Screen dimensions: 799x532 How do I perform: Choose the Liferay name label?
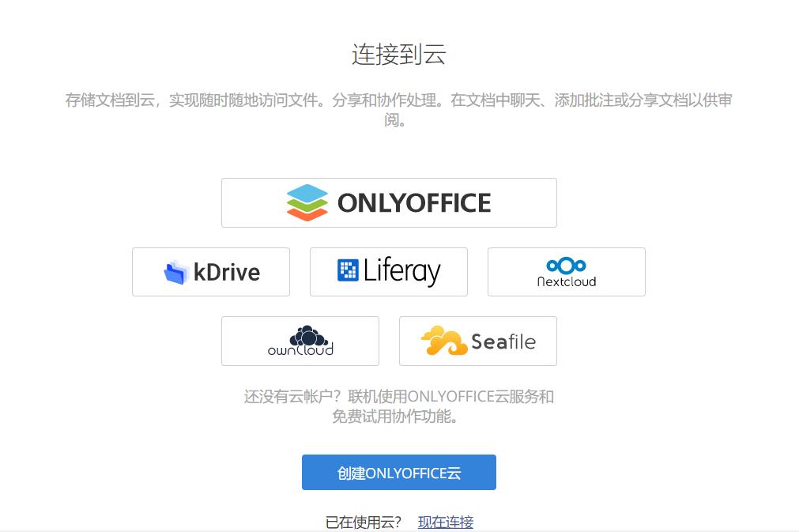point(401,271)
